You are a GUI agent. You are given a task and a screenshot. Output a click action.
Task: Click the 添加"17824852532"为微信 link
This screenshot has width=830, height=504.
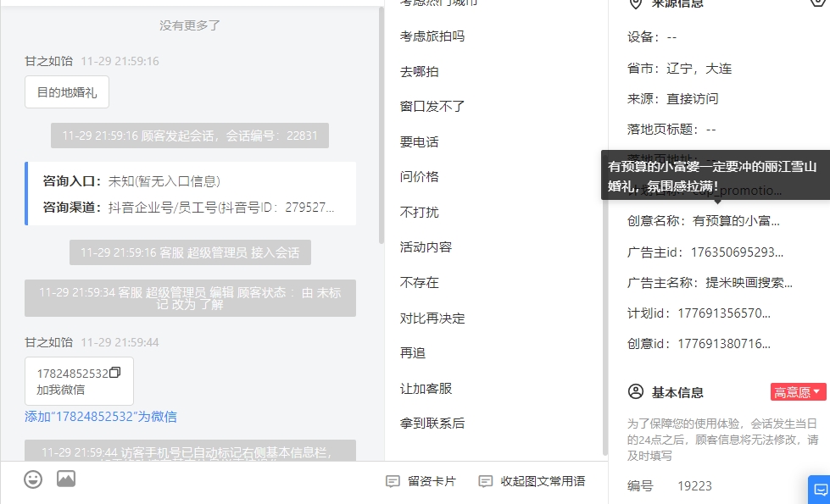[x=101, y=417]
